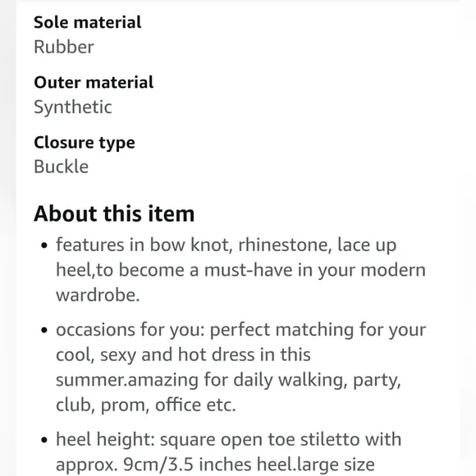Click the Sole material label
This screenshot has height=476, width=476.
point(88,22)
